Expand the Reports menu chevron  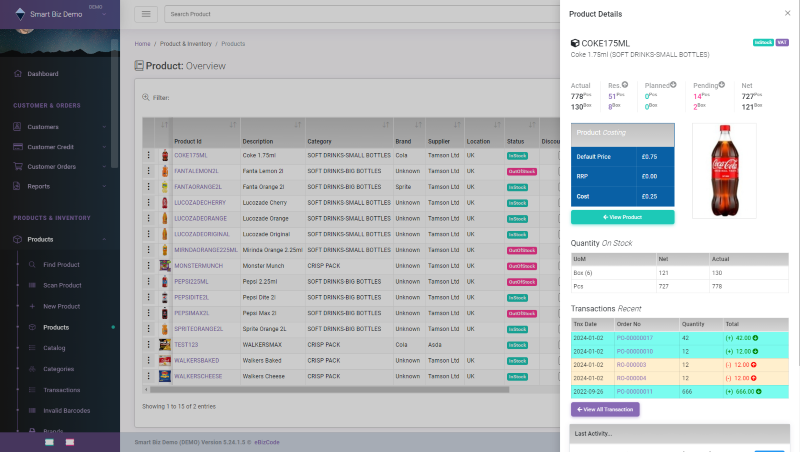pyautogui.click(x=104, y=186)
